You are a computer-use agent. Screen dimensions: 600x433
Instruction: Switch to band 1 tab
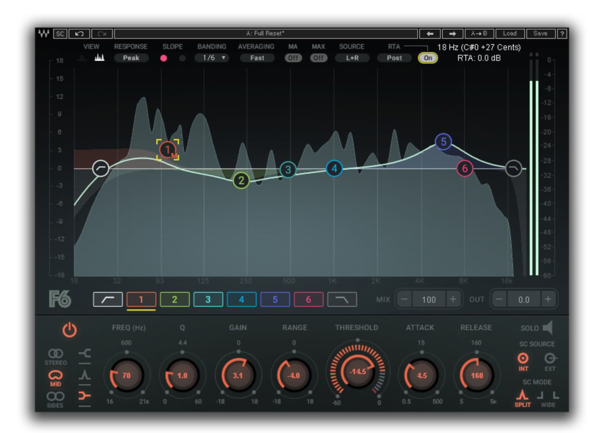[x=141, y=300]
